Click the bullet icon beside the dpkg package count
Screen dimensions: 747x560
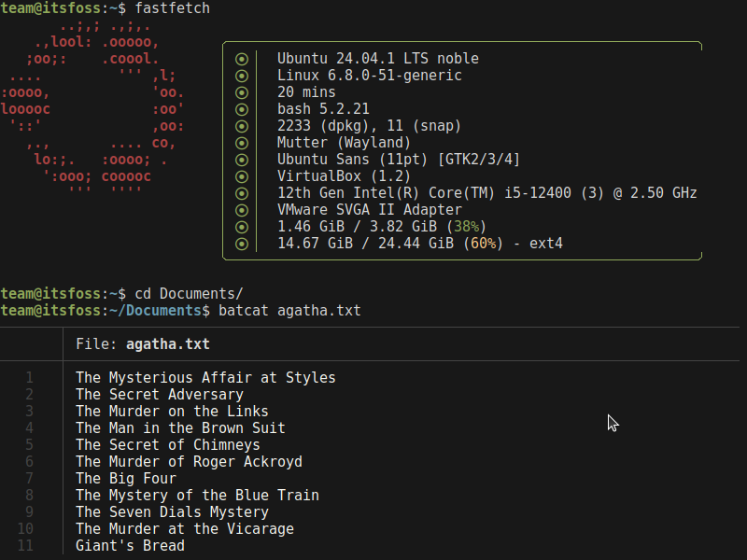point(242,125)
